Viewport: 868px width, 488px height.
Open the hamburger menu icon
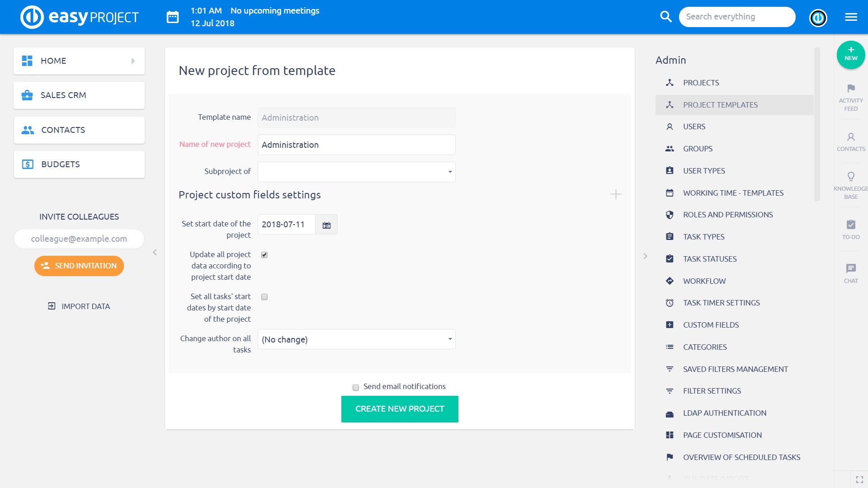point(851,17)
